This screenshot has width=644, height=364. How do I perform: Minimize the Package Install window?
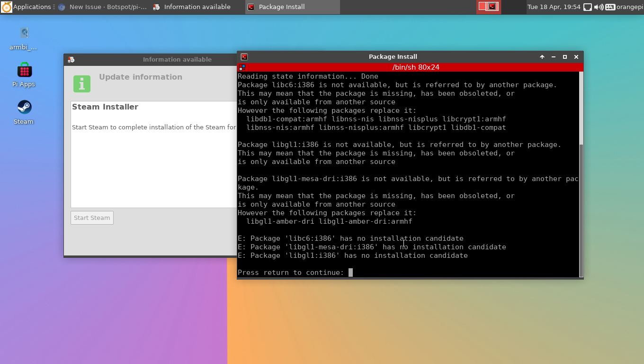pos(554,57)
